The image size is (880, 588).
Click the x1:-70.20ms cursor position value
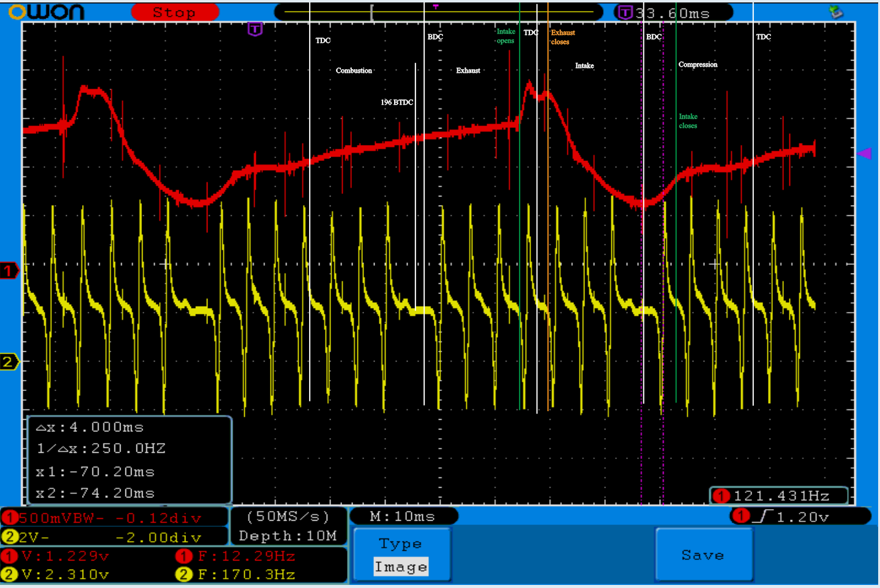tap(95, 472)
